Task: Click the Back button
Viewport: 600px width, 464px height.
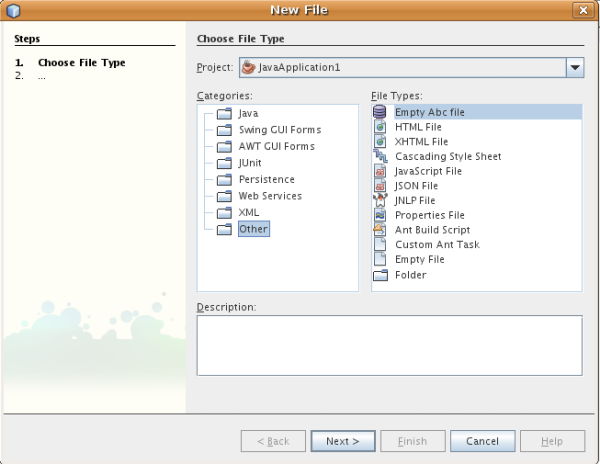Action: 273,441
